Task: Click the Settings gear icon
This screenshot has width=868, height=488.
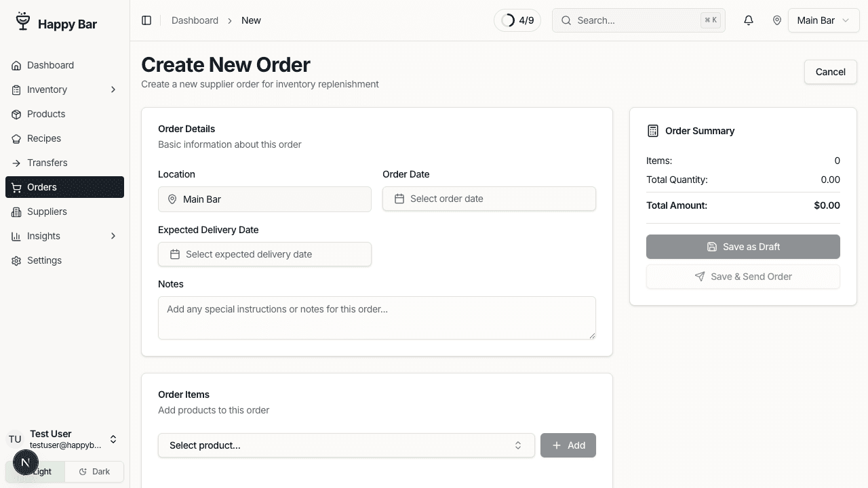Action: point(16,260)
